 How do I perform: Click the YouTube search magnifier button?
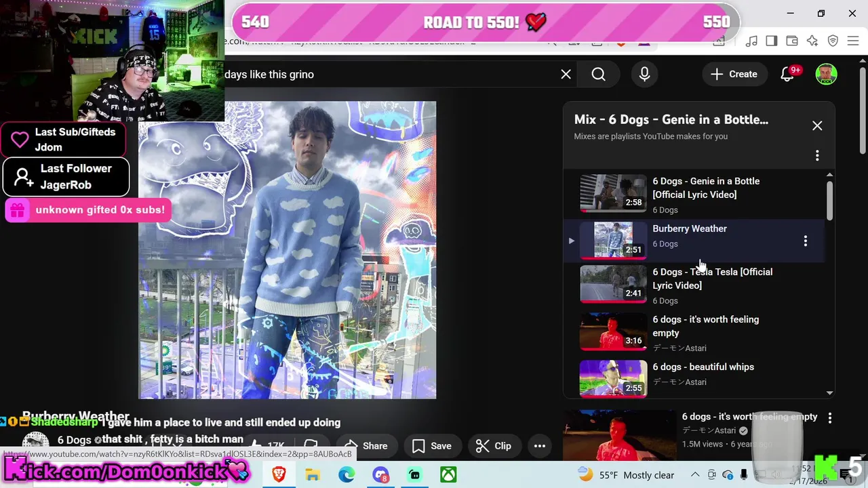598,75
